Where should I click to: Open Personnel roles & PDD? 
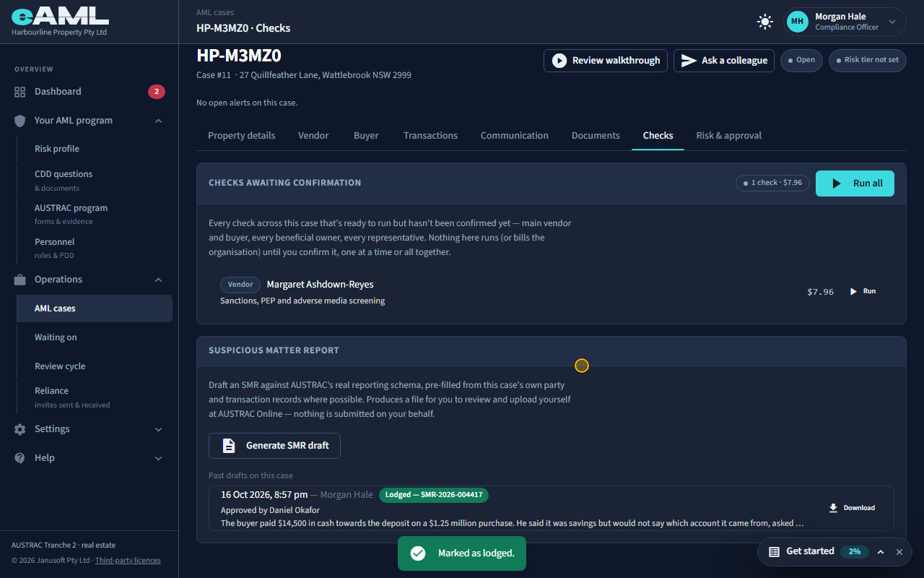(95, 248)
